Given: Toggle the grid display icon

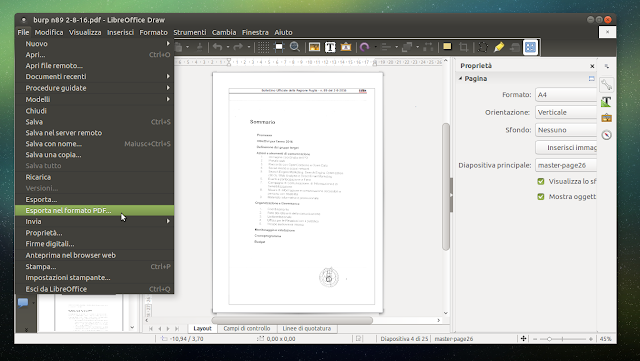Looking at the screenshot, I should tap(263, 47).
